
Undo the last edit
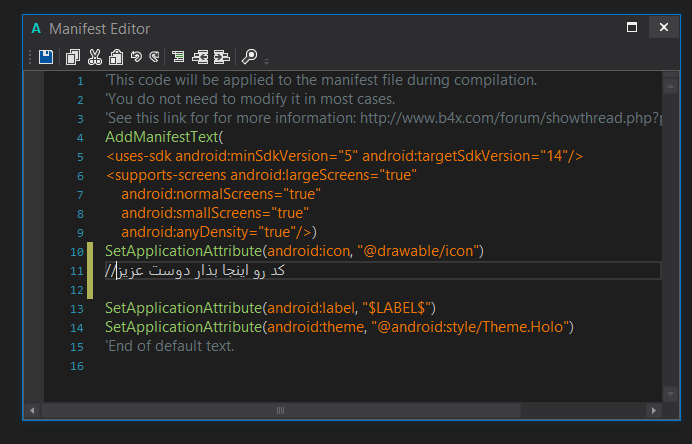[x=136, y=57]
